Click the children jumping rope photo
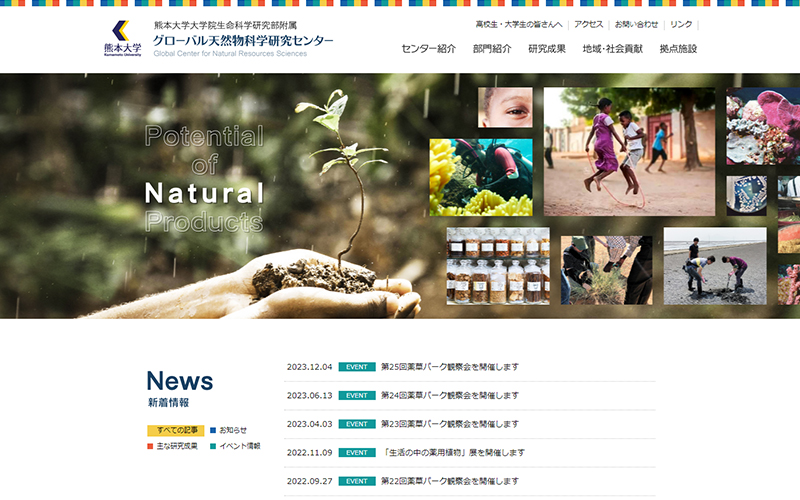Image resolution: width=800 pixels, height=500 pixels. [629, 152]
